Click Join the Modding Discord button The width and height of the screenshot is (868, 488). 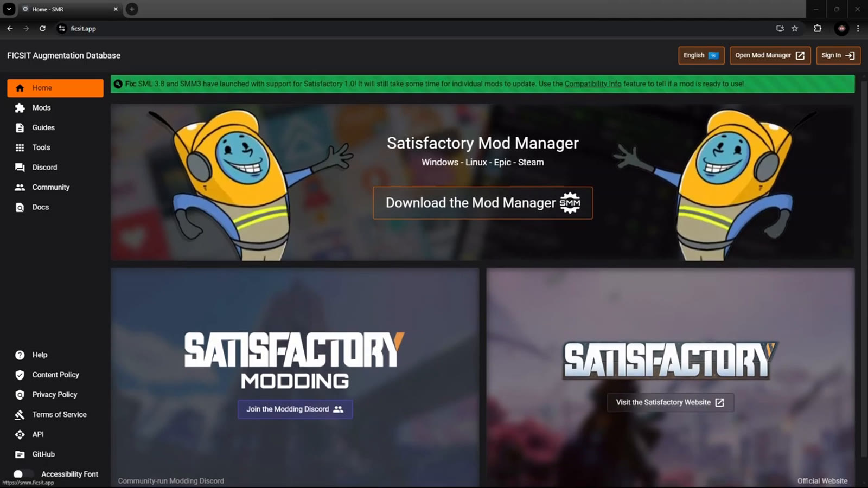(x=295, y=409)
